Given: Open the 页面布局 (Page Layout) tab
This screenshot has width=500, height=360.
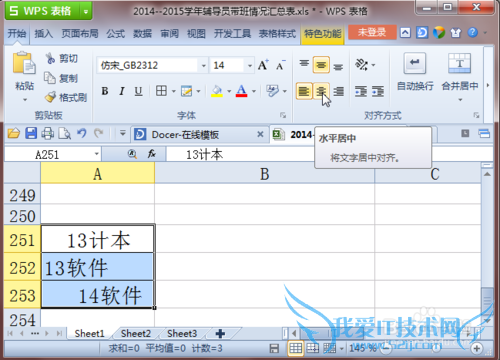Looking at the screenshot, I should pyautogui.click(x=80, y=33).
